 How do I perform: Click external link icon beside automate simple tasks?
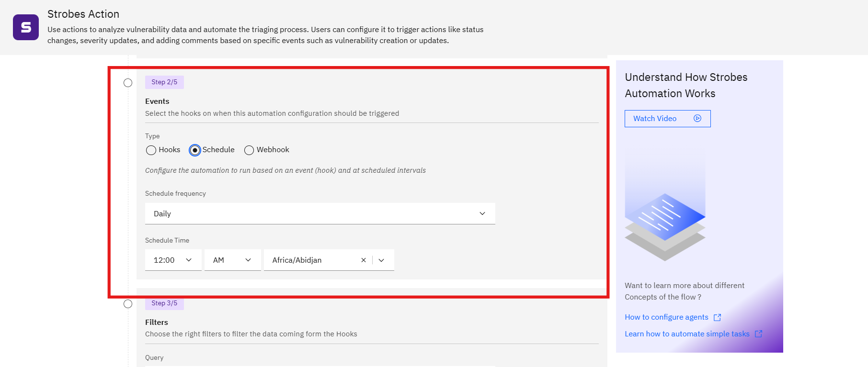(x=759, y=334)
